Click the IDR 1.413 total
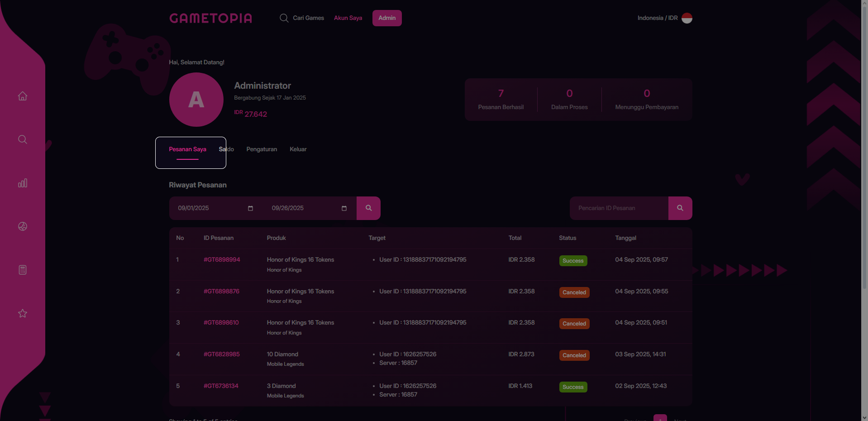868x421 pixels. (520, 386)
